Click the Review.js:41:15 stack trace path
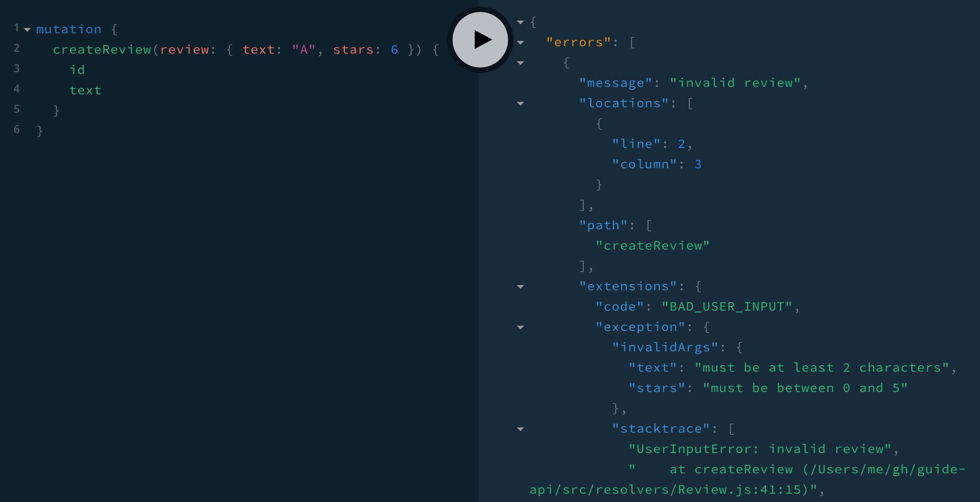Image resolution: width=980 pixels, height=502 pixels. (x=673, y=490)
